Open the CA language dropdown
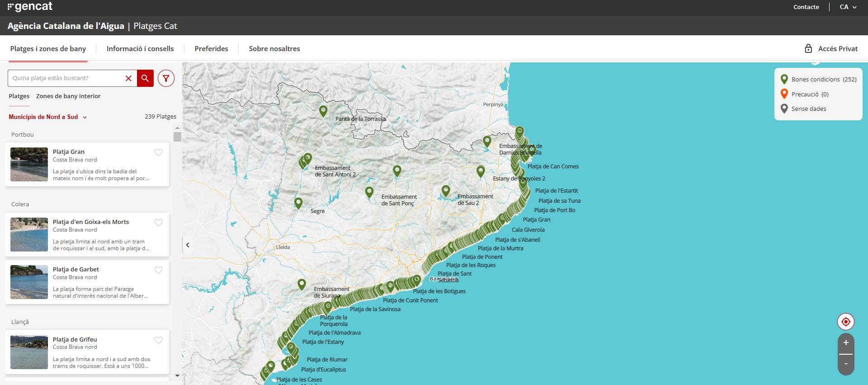The height and width of the screenshot is (385, 868). (x=848, y=7)
